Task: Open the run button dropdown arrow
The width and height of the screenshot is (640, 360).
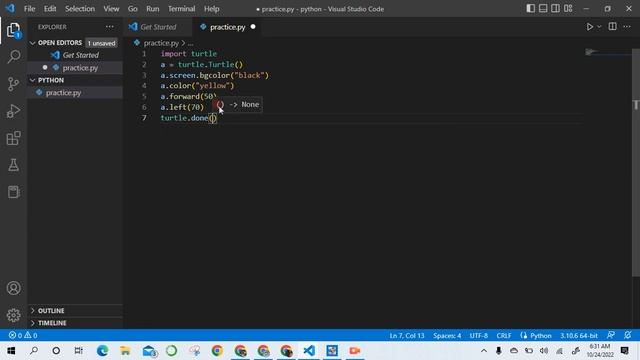Action: (x=599, y=27)
